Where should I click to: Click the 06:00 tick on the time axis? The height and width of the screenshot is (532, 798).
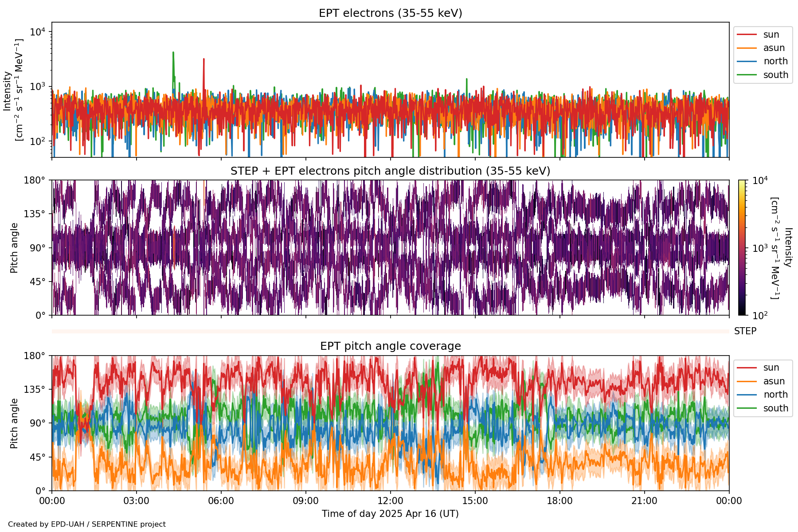[x=221, y=501]
